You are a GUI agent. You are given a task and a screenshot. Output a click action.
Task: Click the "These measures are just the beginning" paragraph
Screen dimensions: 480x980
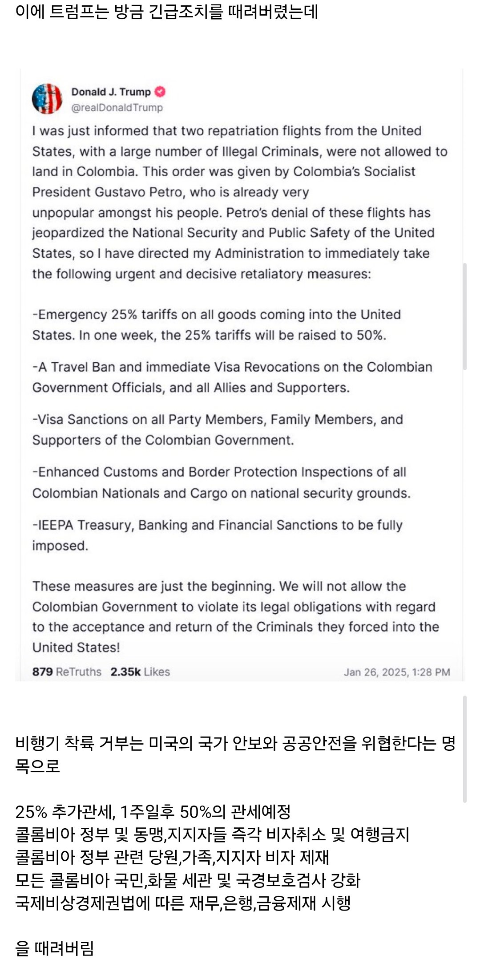click(x=236, y=617)
